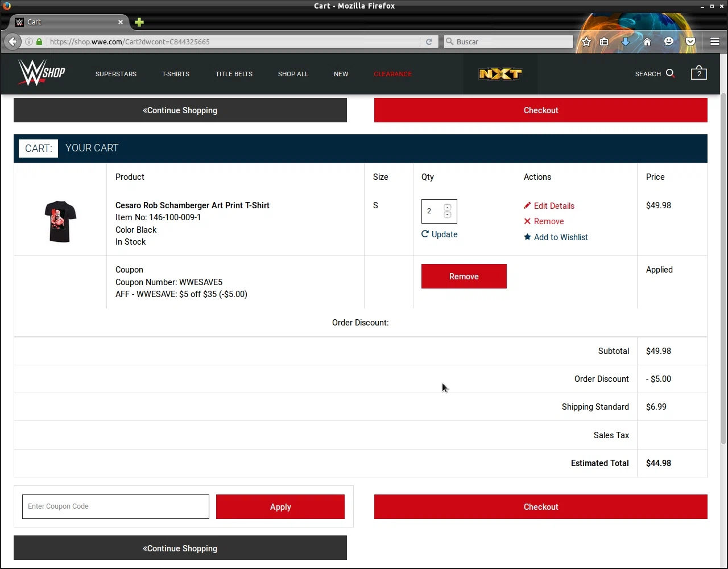This screenshot has height=569, width=728.
Task: Click the Applied coupon status text
Action: [x=659, y=270]
